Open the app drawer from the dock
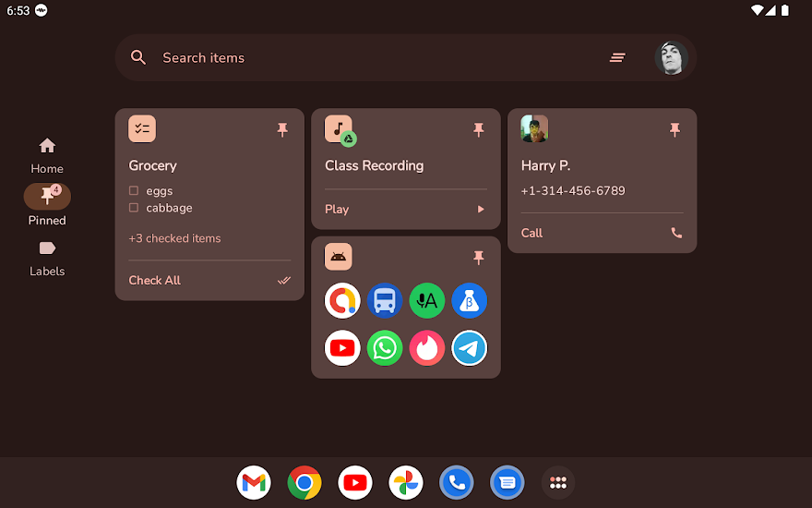The width and height of the screenshot is (812, 508). [557, 482]
